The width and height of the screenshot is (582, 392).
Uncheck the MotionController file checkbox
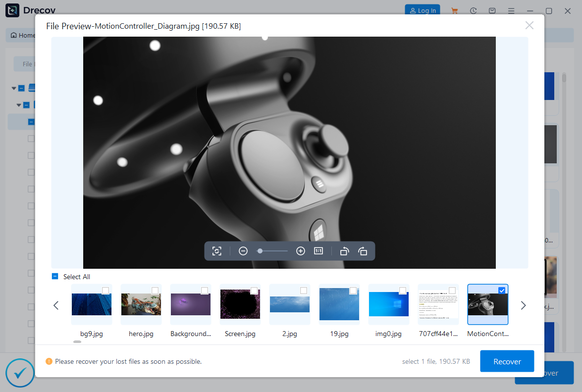502,291
